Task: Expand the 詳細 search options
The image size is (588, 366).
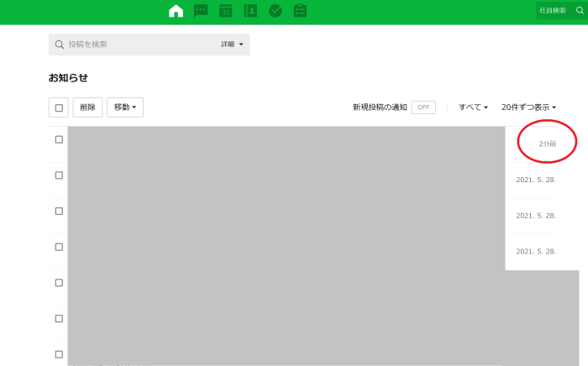Action: [x=232, y=44]
